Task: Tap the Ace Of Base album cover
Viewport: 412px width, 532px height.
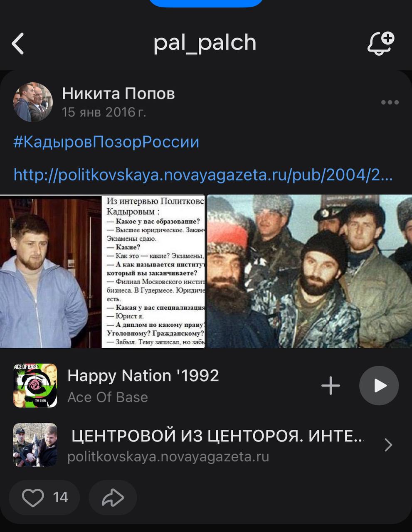Action: tap(35, 386)
